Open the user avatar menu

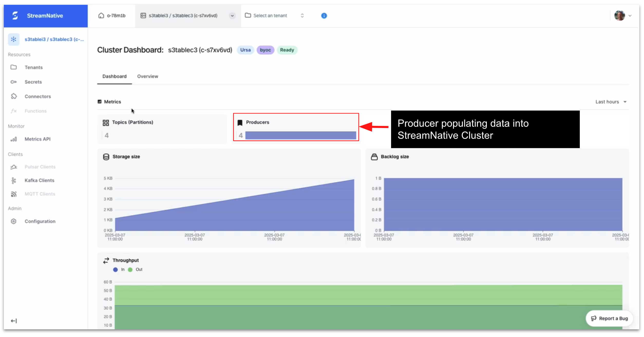click(619, 16)
